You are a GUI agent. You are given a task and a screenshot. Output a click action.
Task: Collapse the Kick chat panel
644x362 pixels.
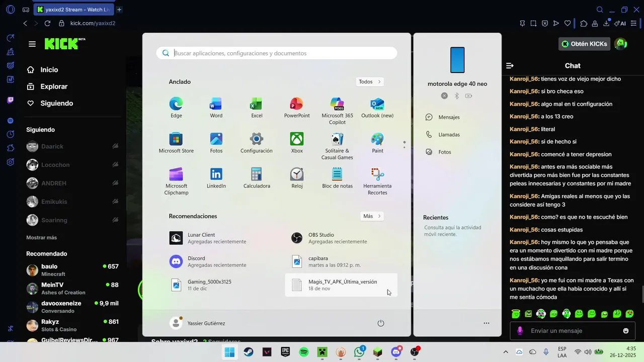click(510, 65)
